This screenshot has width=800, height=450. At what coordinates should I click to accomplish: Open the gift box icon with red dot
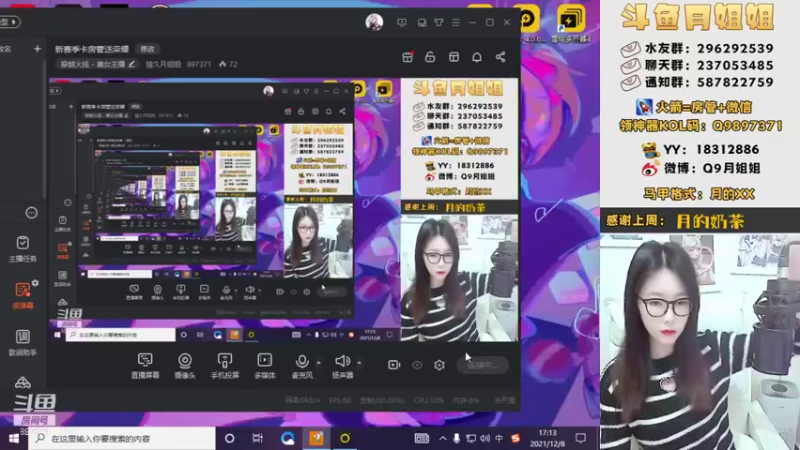pos(408,57)
